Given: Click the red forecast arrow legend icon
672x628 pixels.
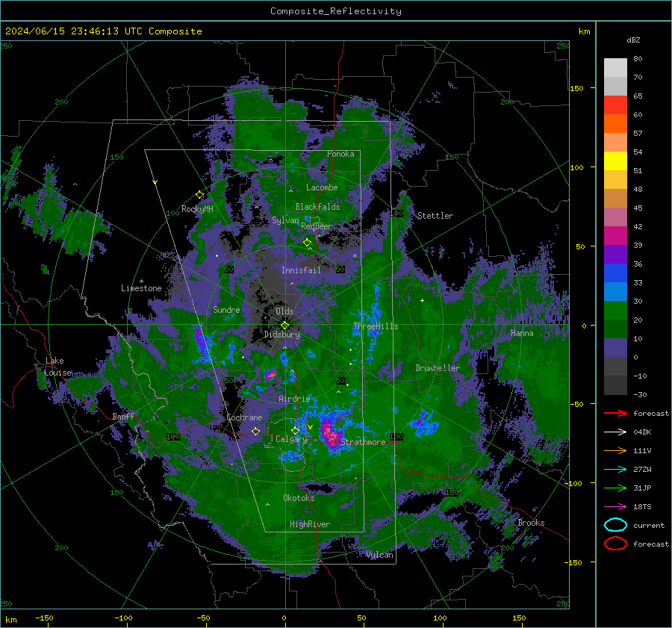Looking at the screenshot, I should [615, 413].
